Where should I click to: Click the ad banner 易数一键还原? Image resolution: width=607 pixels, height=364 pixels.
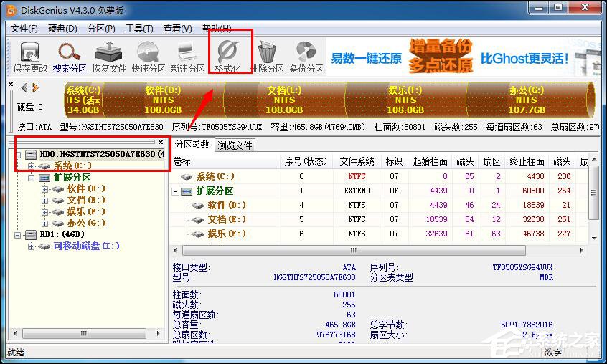click(x=366, y=58)
